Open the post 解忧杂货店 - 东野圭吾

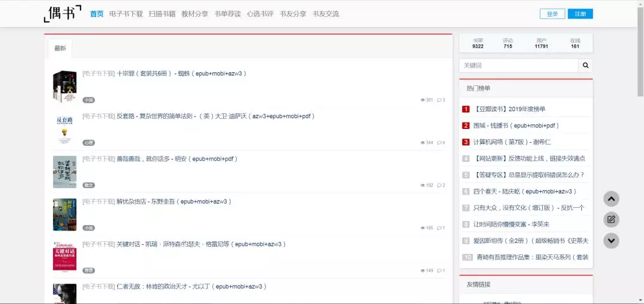(175, 201)
